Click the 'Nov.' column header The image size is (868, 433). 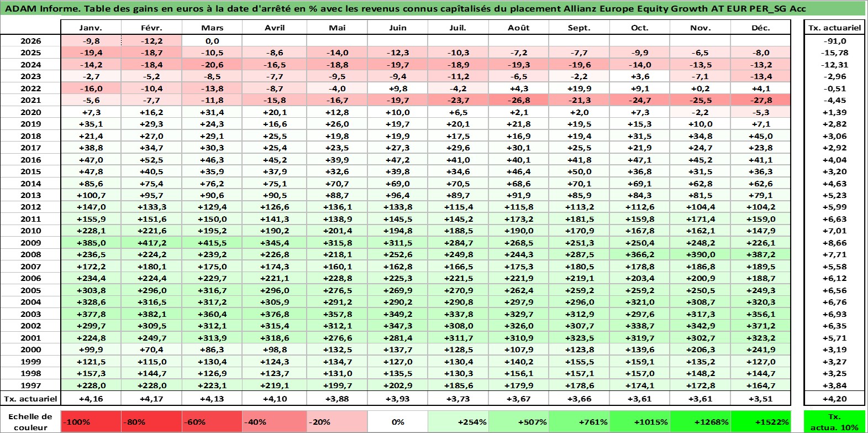(x=700, y=28)
